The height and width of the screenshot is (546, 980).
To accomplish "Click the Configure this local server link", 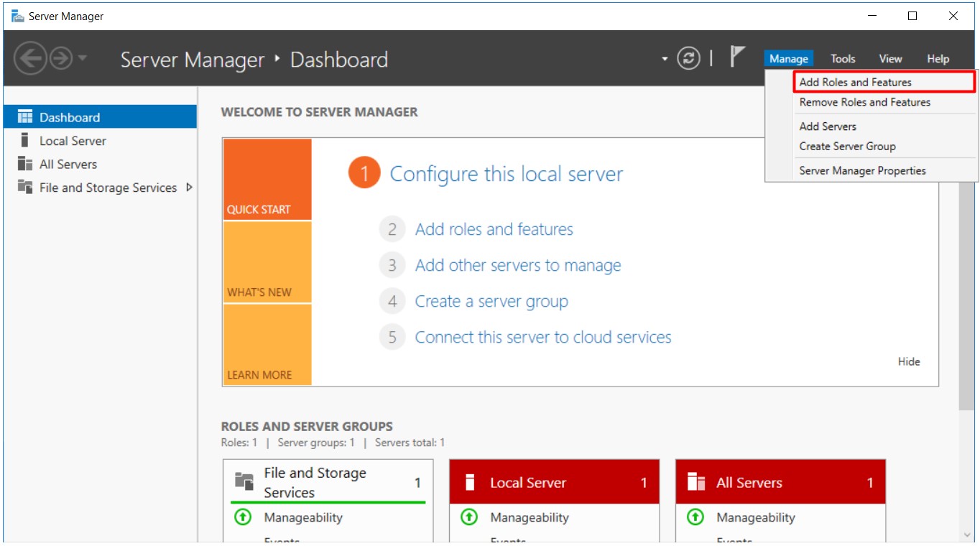I will [x=507, y=174].
